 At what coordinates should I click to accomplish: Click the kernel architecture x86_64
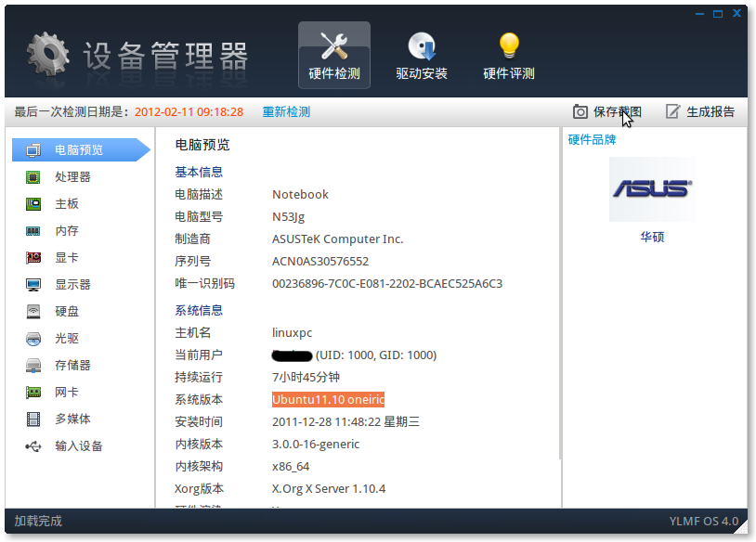291,466
